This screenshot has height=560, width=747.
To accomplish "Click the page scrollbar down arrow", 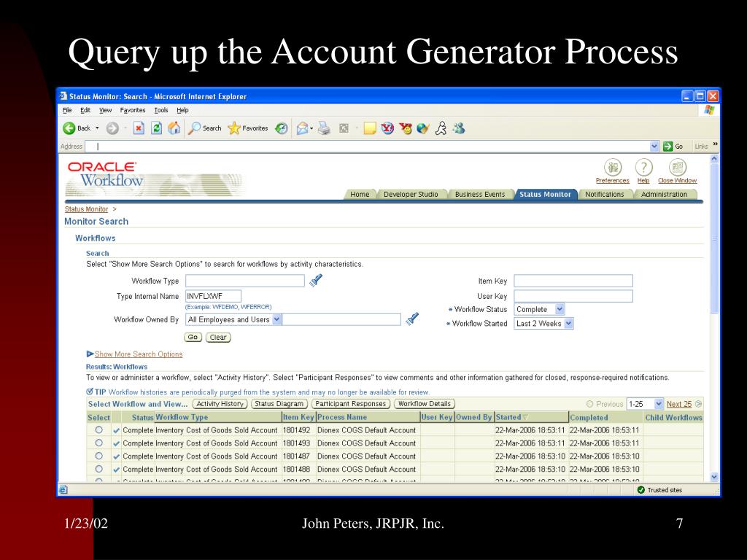I will point(714,477).
